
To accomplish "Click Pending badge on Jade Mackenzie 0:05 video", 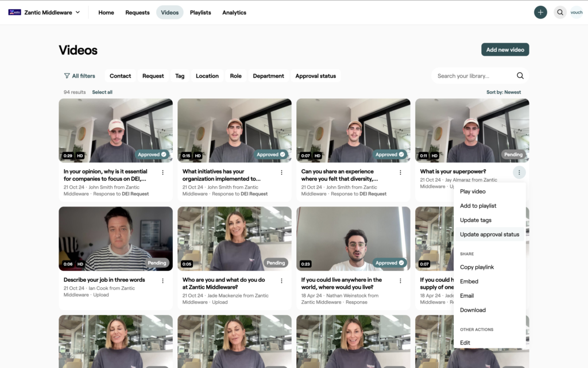I will click(x=276, y=263).
